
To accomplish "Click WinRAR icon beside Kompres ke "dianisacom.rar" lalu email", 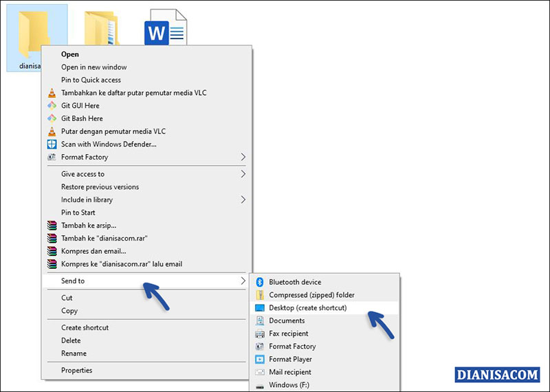I will (x=52, y=264).
